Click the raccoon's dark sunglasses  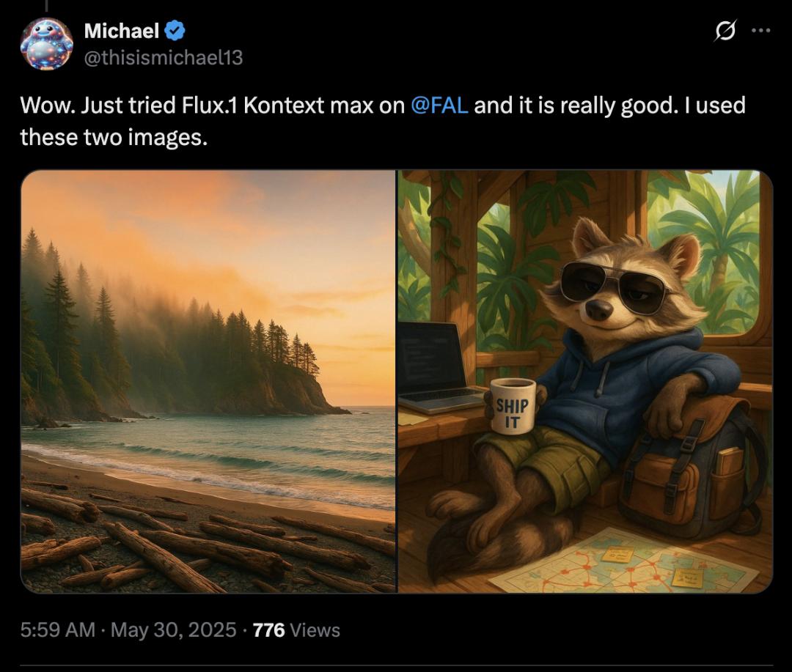(613, 284)
